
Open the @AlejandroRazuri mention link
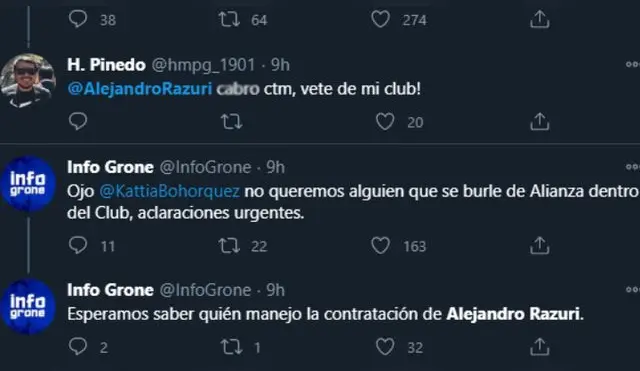(x=140, y=89)
